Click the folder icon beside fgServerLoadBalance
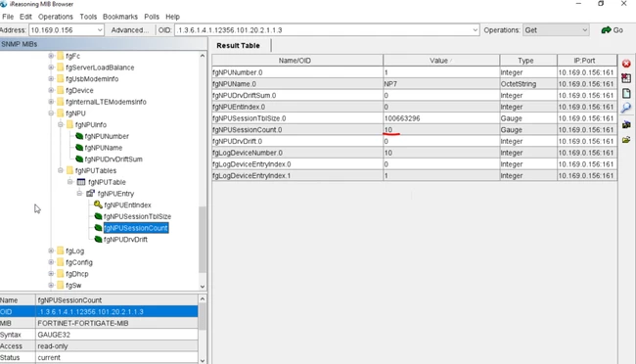The height and width of the screenshot is (364, 636). pos(61,68)
